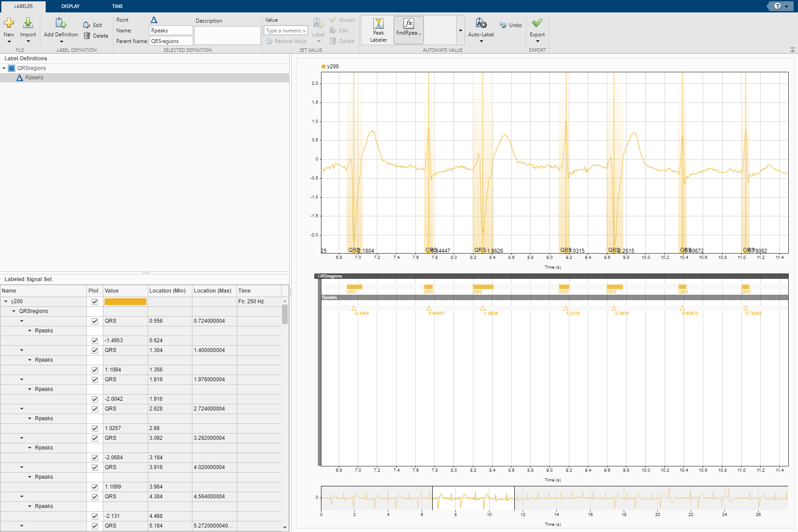Edit the selected label definition
798x532 pixels.
(x=93, y=25)
